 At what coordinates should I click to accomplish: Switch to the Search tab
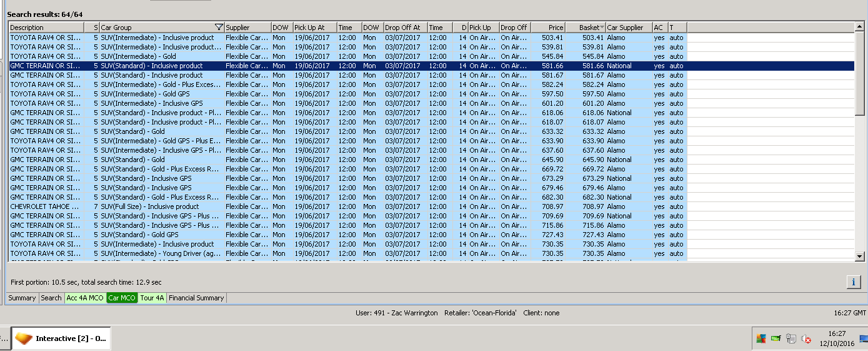(51, 298)
